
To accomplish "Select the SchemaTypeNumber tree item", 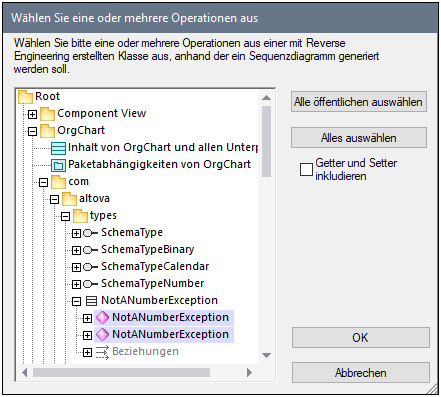I will point(152,283).
